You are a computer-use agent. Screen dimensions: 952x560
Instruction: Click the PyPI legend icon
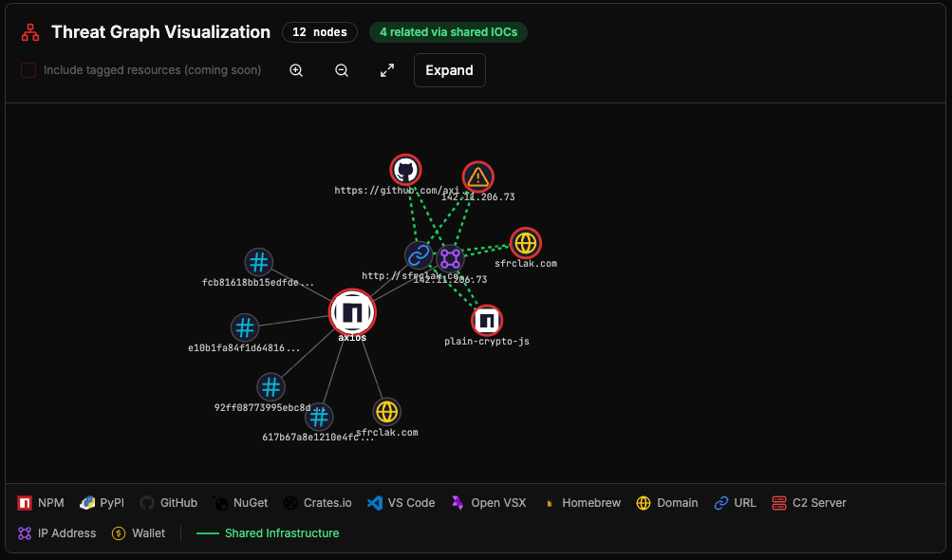(x=86, y=503)
